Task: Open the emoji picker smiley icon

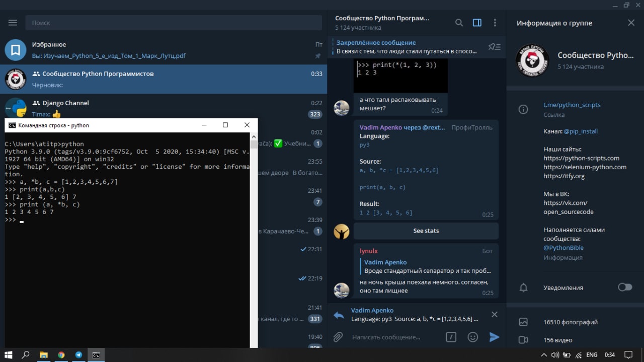Action: pos(472,337)
